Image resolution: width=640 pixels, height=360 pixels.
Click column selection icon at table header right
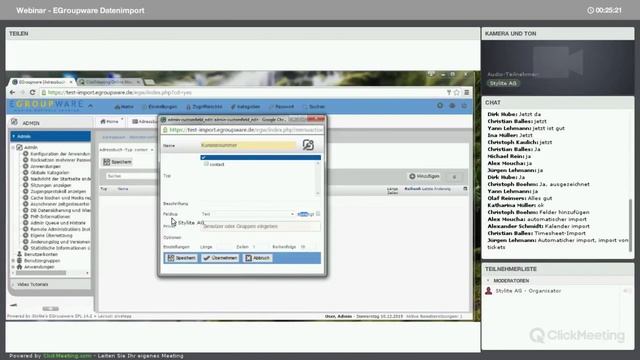click(465, 189)
